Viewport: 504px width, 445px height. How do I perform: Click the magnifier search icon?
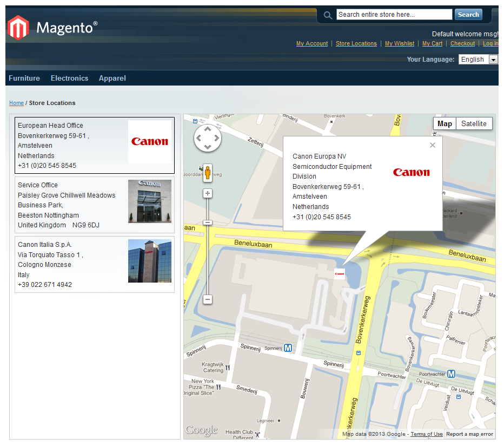click(x=328, y=15)
